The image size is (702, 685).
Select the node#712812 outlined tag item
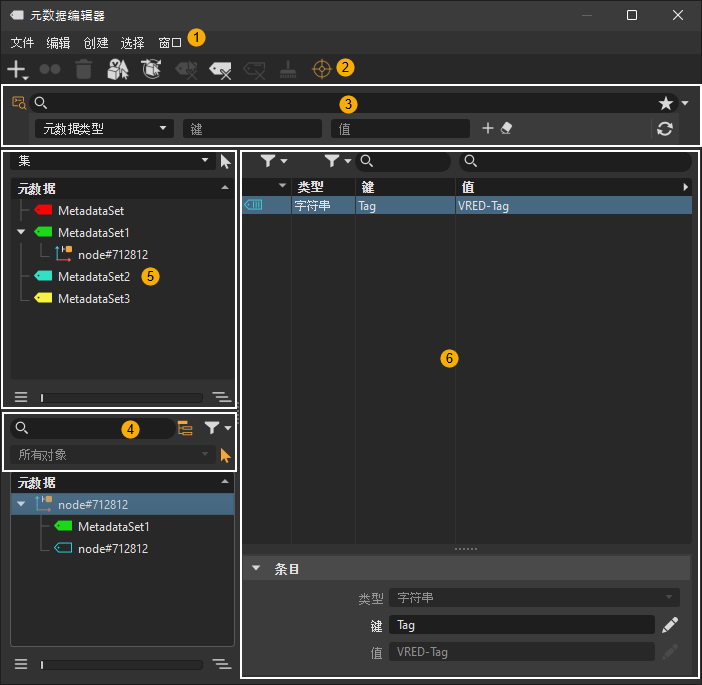pos(113,548)
